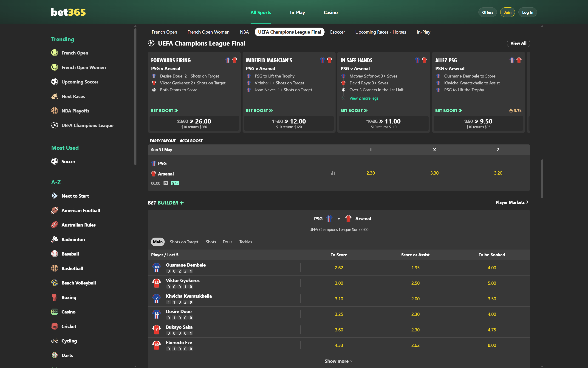
Task: Click the neutral venue N badge
Action: [x=165, y=183]
